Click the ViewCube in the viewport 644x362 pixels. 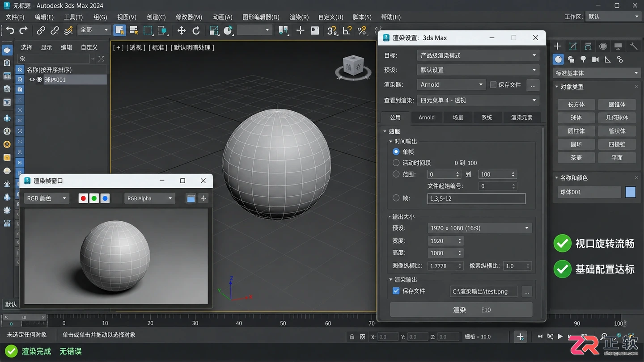pyautogui.click(x=353, y=67)
